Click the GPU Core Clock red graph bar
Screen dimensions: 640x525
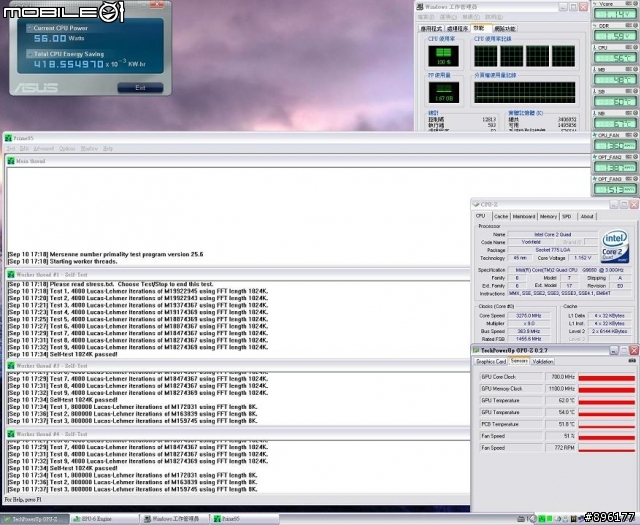pyautogui.click(x=607, y=378)
